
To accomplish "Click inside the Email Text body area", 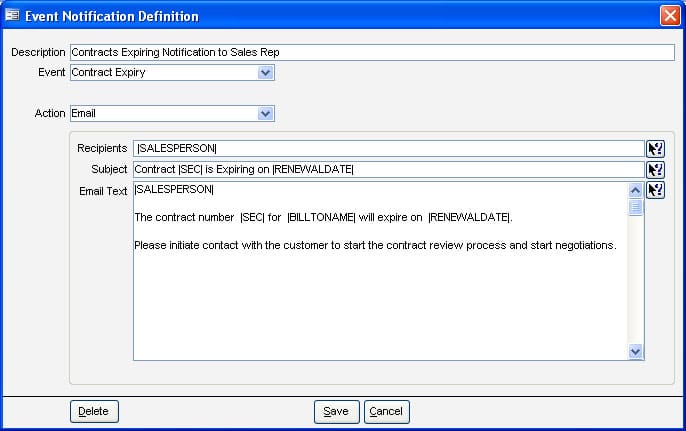I will 380,271.
